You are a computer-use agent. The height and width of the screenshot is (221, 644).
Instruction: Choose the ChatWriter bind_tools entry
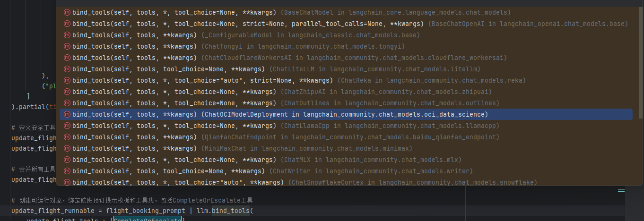[x=346, y=171]
